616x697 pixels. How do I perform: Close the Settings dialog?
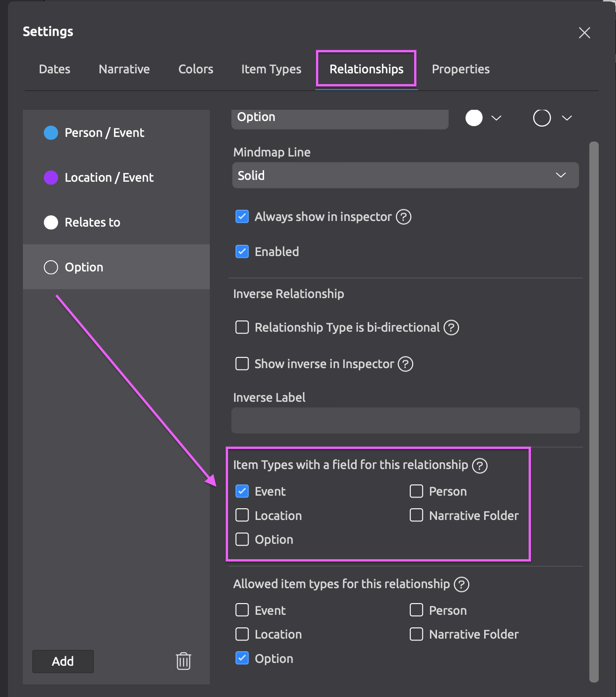[x=584, y=33]
